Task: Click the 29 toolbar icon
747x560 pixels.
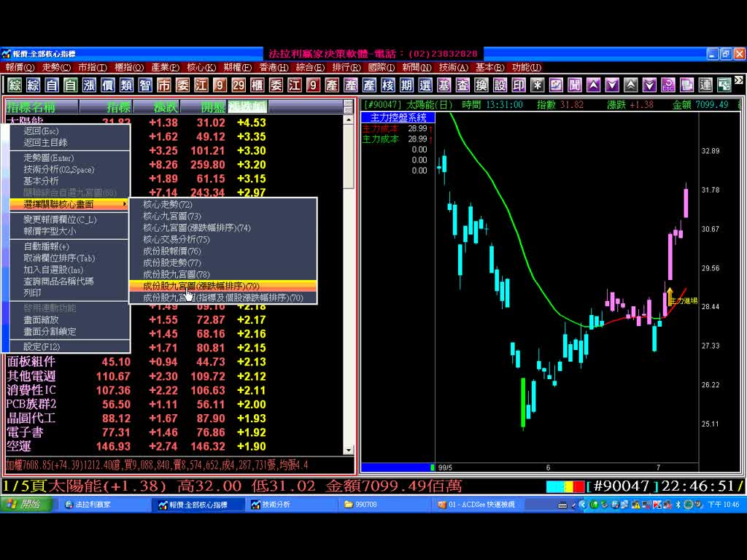Action: click(x=239, y=85)
